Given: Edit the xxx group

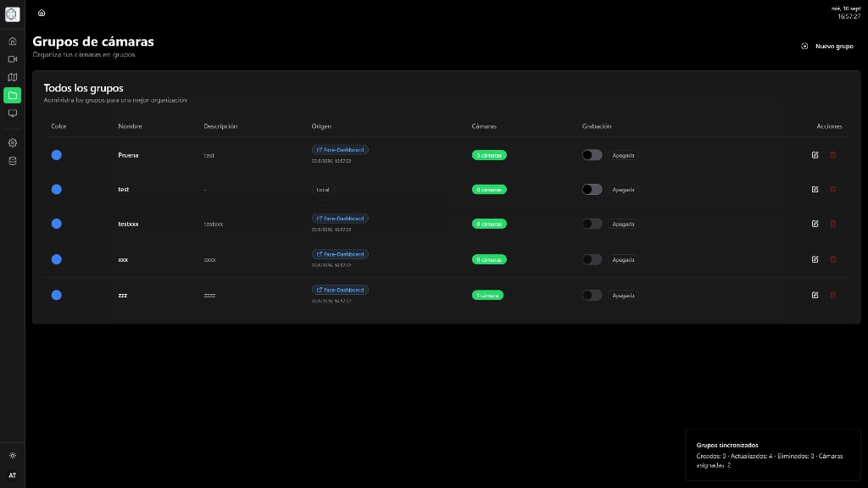Looking at the screenshot, I should [815, 259].
